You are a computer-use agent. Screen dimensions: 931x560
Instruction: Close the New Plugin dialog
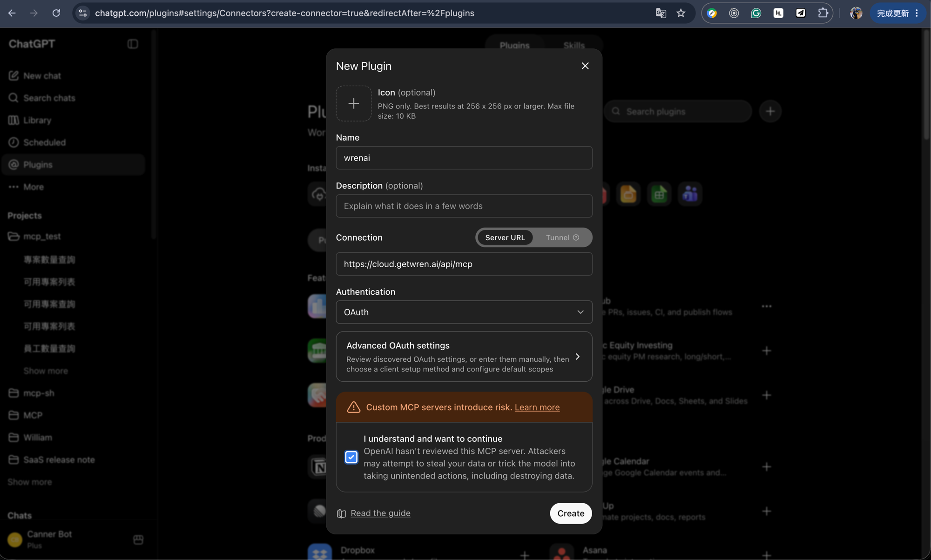coord(585,66)
